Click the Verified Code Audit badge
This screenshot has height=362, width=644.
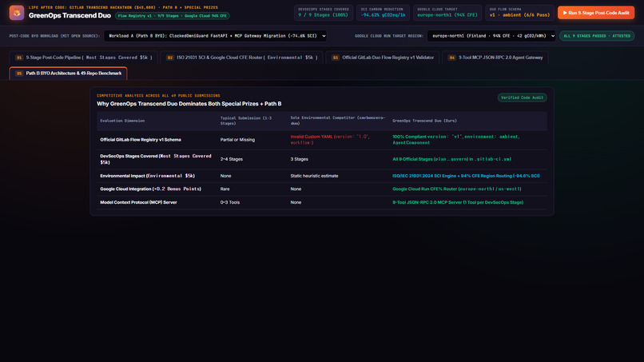pos(522,97)
